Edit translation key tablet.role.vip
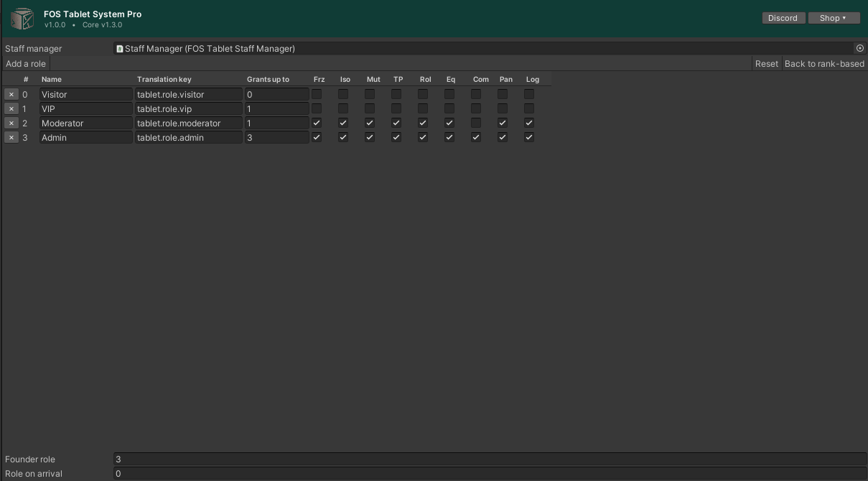This screenshot has height=481, width=868. point(189,108)
